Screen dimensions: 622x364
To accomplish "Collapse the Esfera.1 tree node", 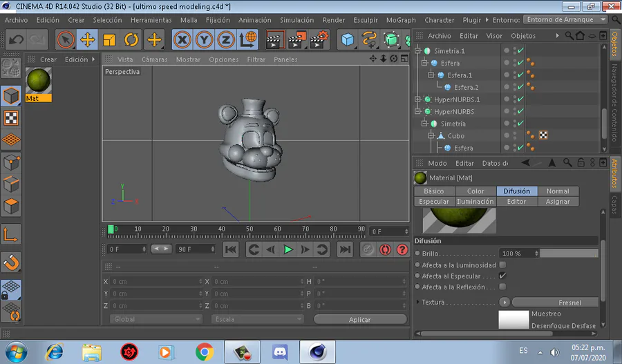I will coord(431,75).
